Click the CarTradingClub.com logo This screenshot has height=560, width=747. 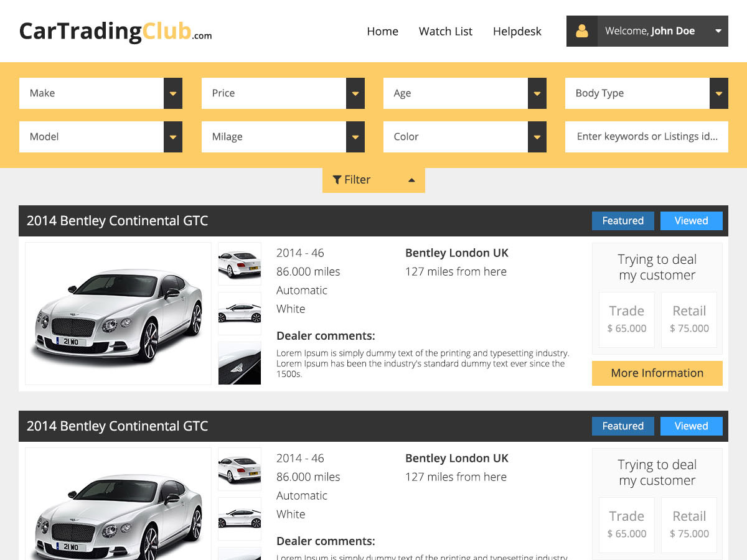pyautogui.click(x=115, y=31)
